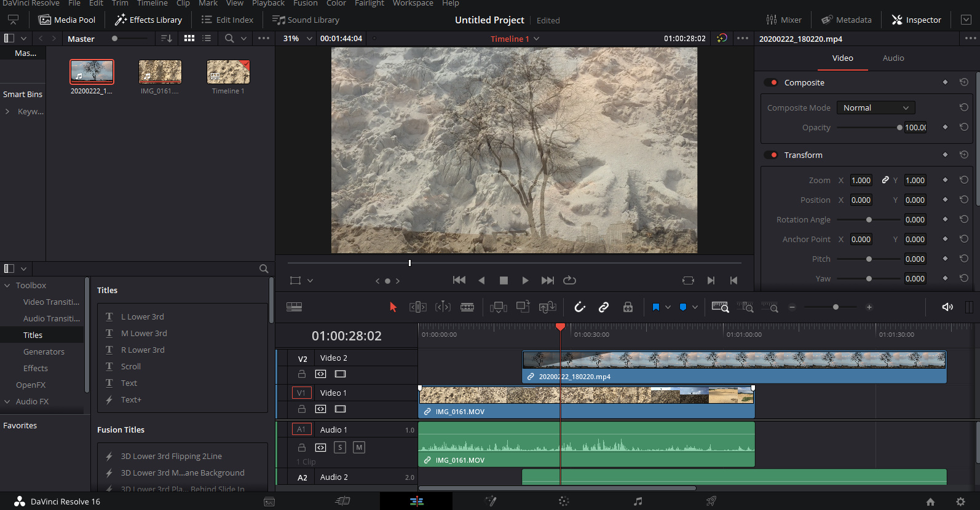Open the Deliver page rocket icon

click(x=711, y=501)
